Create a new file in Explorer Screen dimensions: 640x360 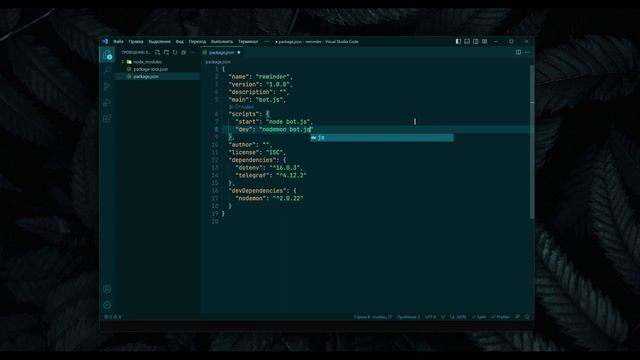coord(158,52)
